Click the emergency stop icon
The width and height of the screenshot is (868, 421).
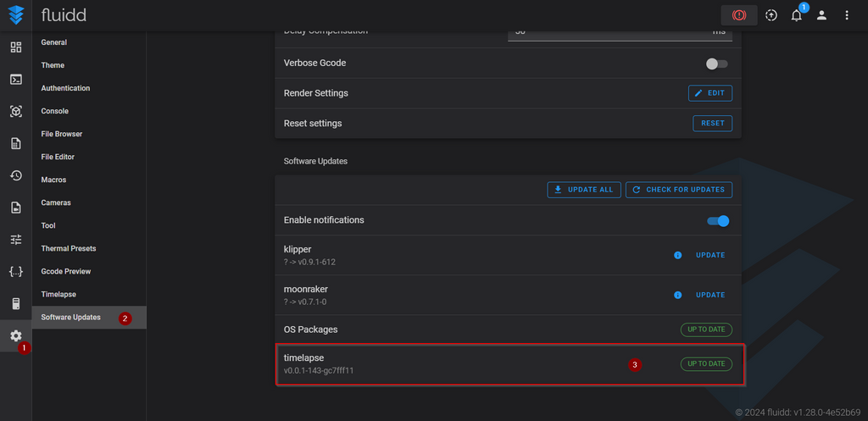point(739,15)
